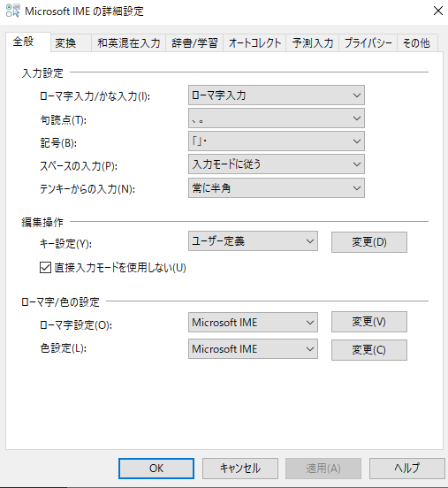
Task: Open the テンキーからの入力 dropdown
Action: (x=277, y=188)
